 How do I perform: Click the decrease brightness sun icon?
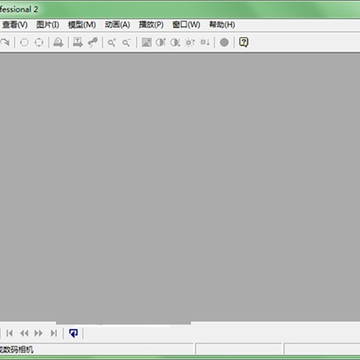click(x=205, y=42)
